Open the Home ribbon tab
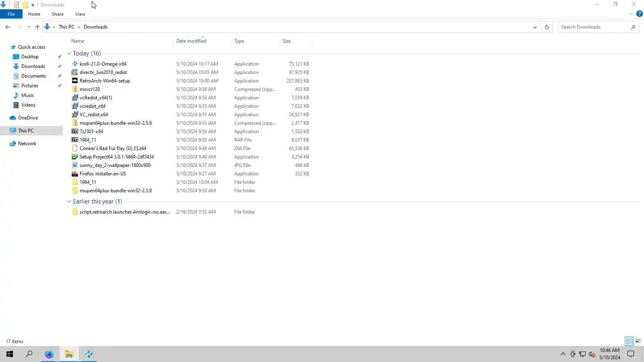This screenshot has width=644, height=362. pyautogui.click(x=34, y=14)
